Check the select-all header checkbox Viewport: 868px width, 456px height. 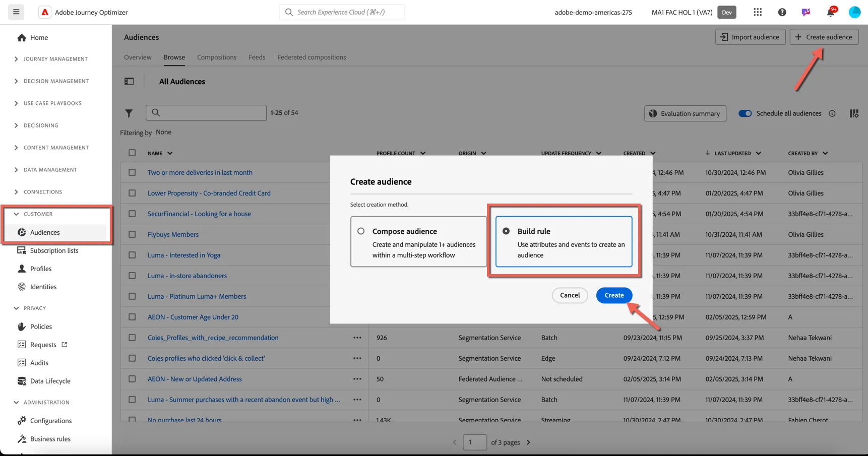tap(132, 153)
